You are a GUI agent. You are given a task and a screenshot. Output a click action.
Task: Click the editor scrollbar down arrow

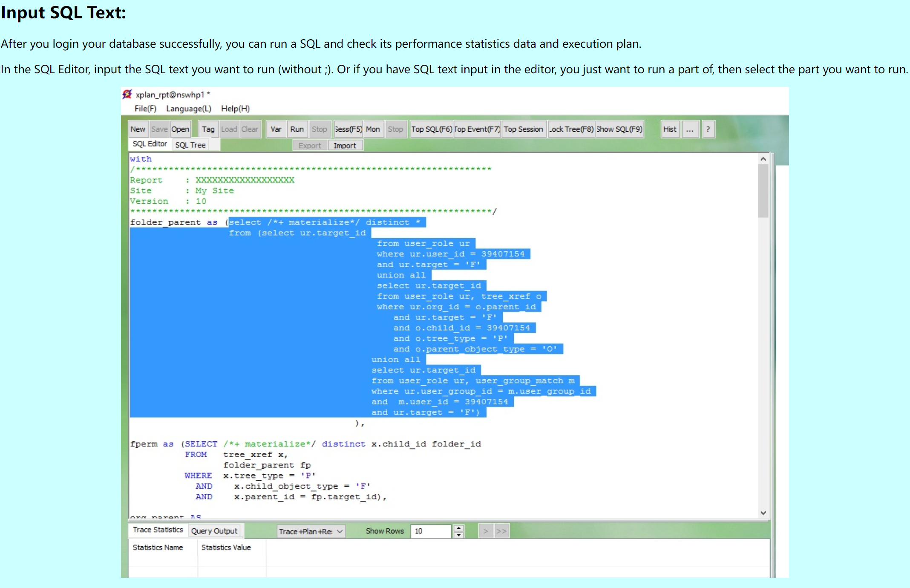pyautogui.click(x=763, y=513)
